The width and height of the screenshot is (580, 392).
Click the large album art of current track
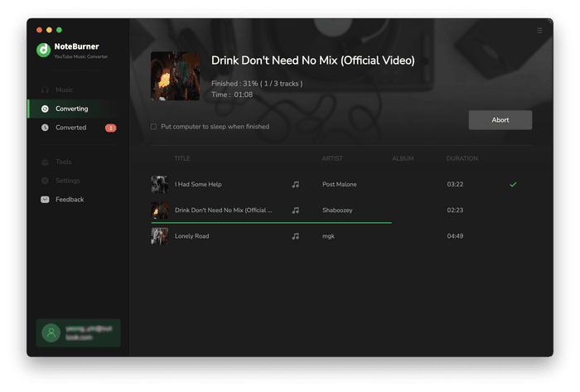click(175, 76)
